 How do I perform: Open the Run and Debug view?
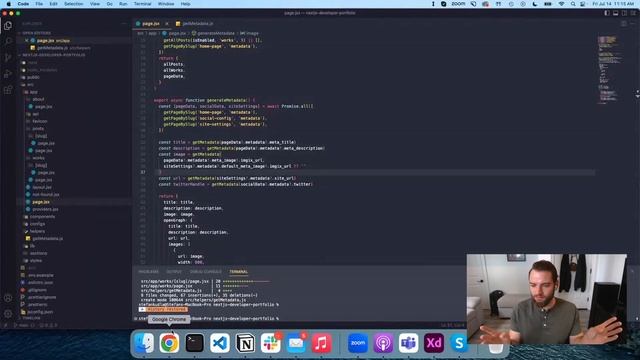8,74
